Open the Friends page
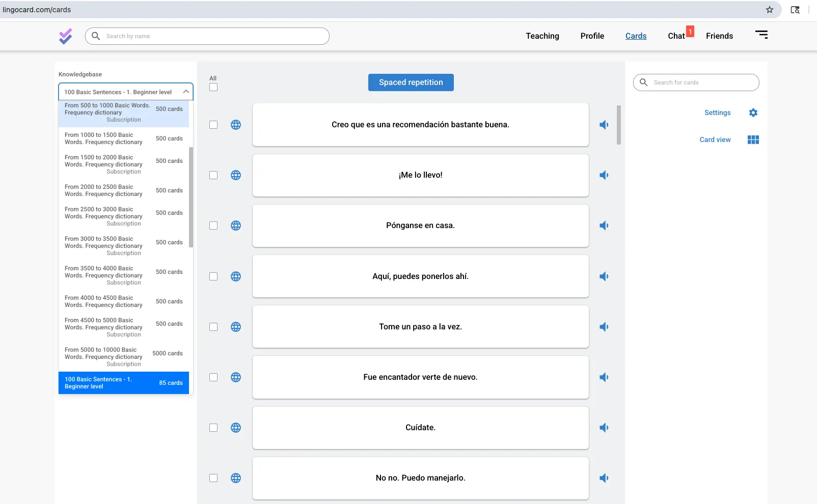This screenshot has height=504, width=817. [x=720, y=36]
